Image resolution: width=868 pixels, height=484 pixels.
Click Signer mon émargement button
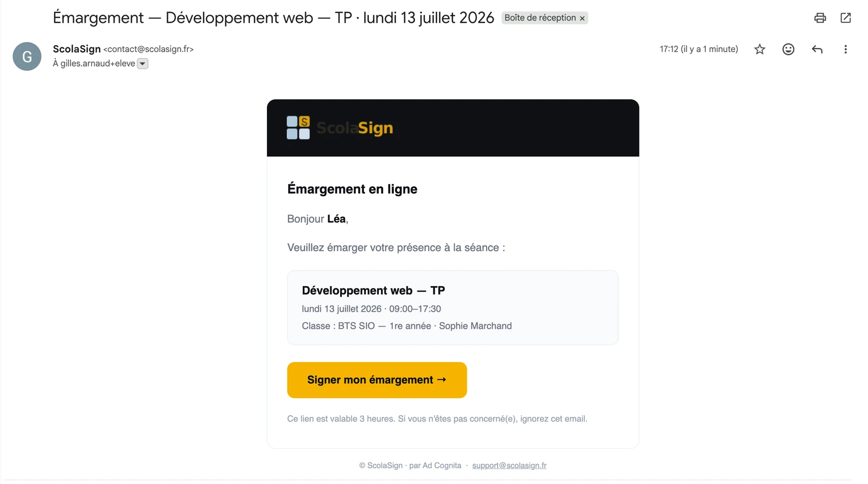point(377,380)
